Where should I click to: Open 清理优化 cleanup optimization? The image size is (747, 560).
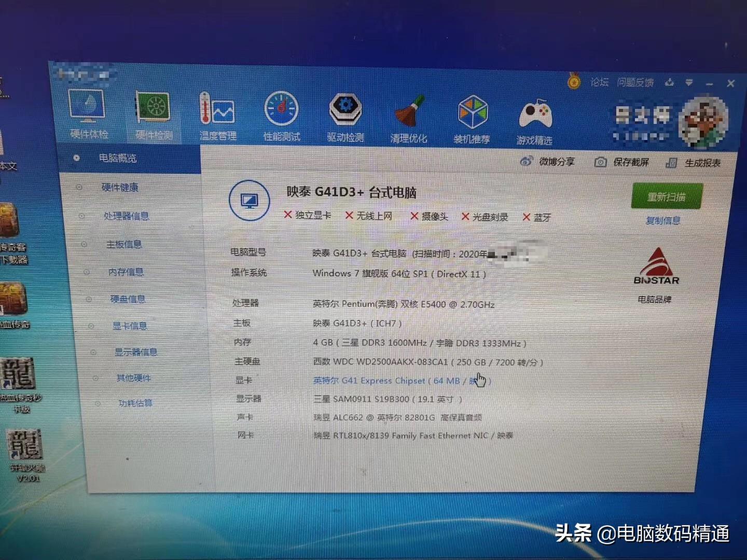click(409, 119)
